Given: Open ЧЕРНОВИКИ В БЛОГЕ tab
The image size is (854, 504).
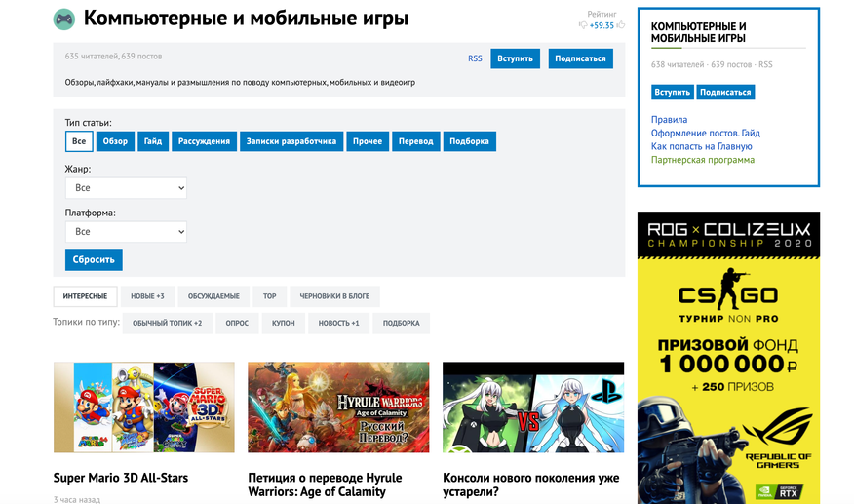Looking at the screenshot, I should (334, 296).
